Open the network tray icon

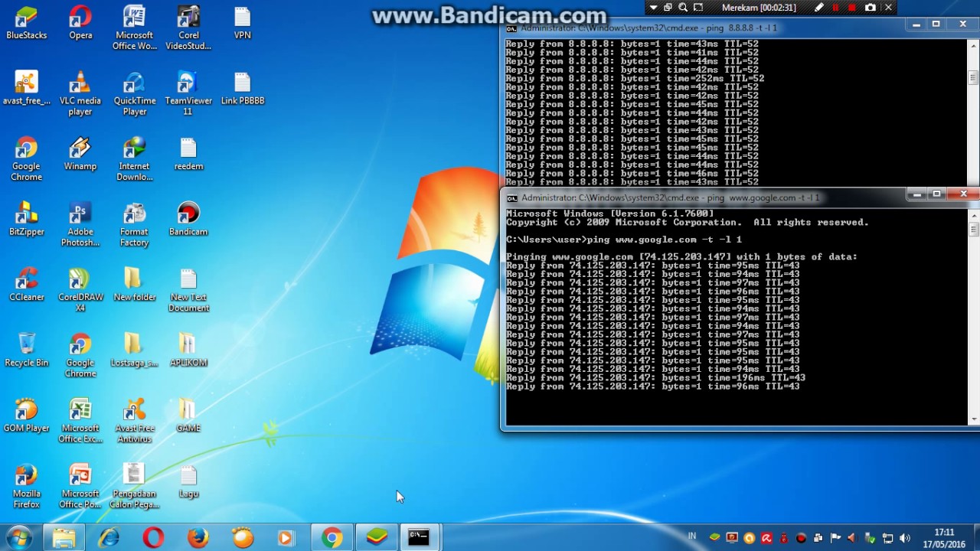[887, 538]
